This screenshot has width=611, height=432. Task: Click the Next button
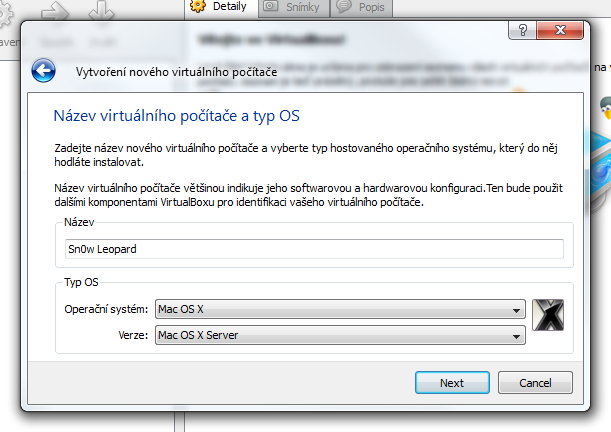coord(452,383)
